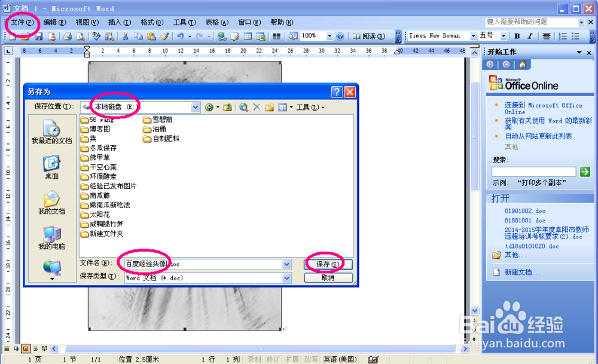
Task: Click Connect to Microsoft Office Online link
Action: 543,108
